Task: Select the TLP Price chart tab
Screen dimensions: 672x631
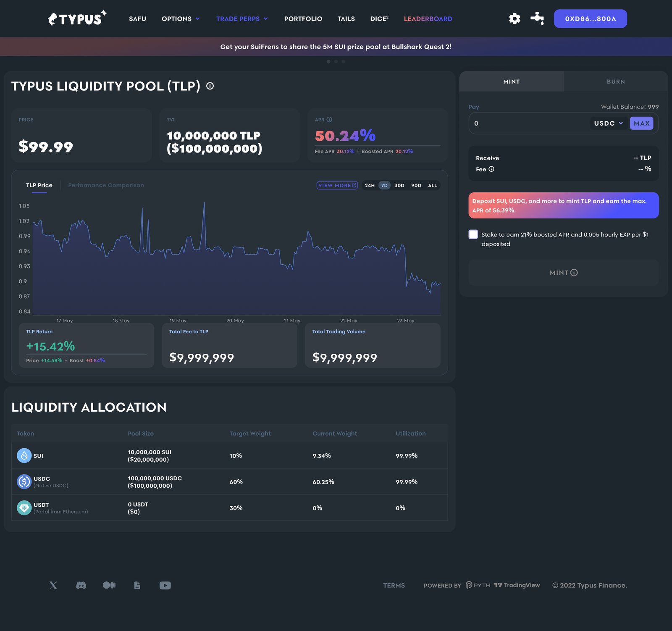Action: (39, 185)
